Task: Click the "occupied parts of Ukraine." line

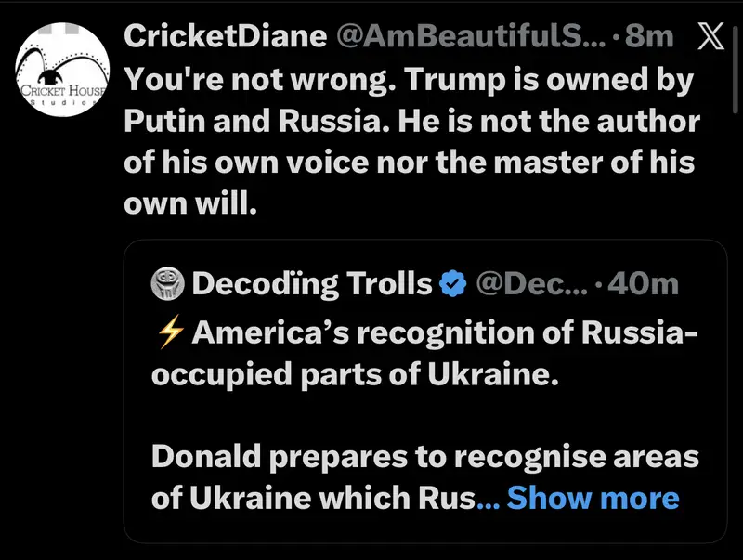Action: [356, 377]
